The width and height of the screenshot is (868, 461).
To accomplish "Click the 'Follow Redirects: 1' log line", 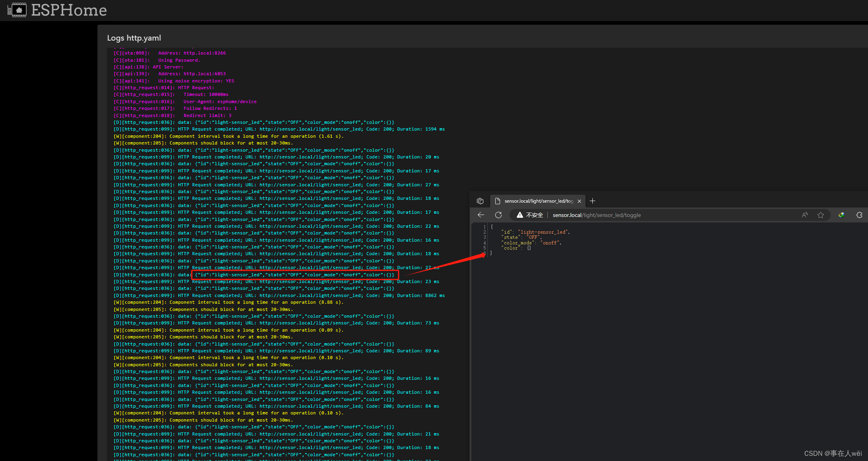I will coord(175,108).
